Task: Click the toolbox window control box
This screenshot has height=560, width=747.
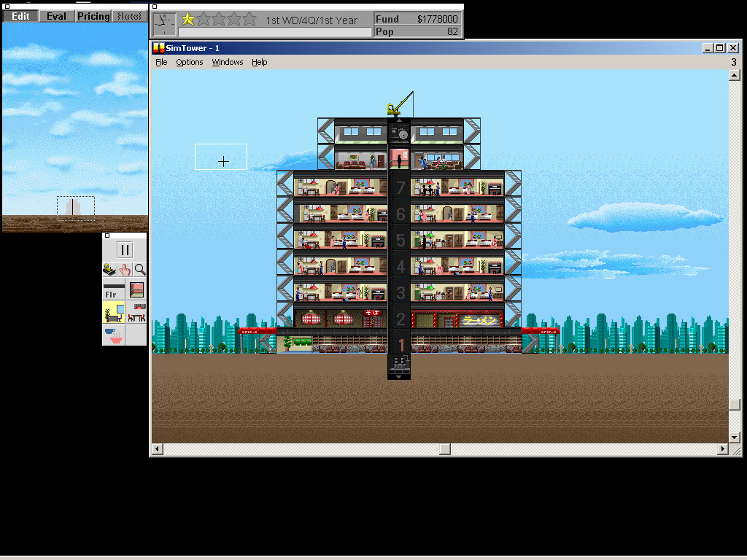Action: [x=107, y=236]
